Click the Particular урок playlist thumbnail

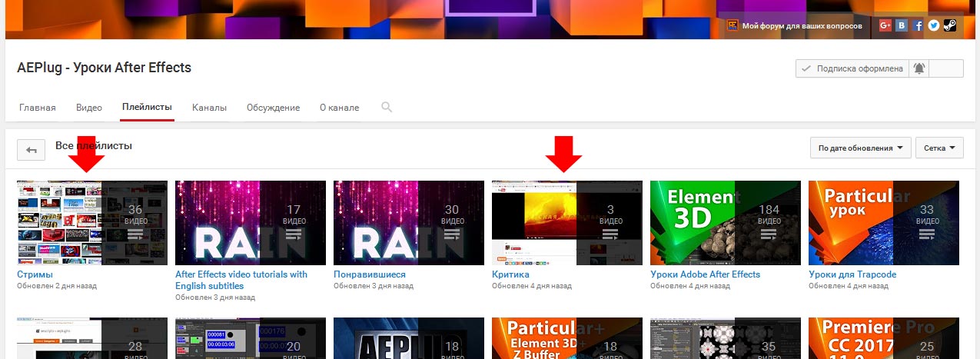click(884, 223)
